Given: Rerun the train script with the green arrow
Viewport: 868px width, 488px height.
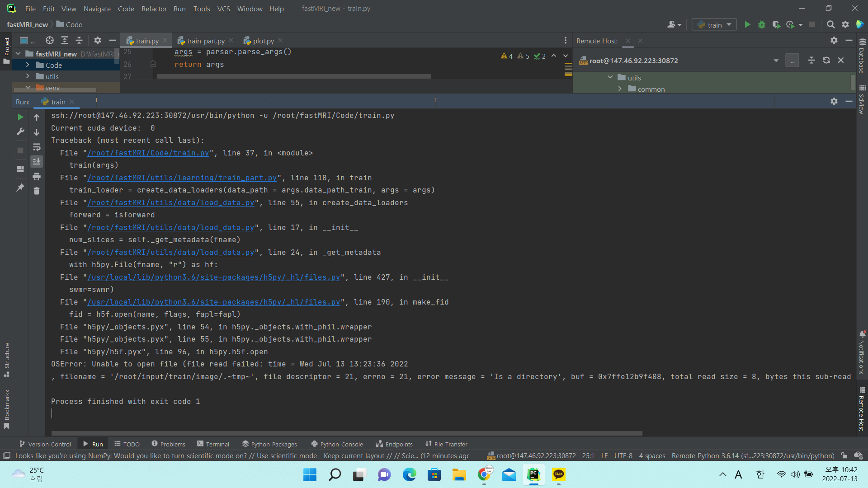Looking at the screenshot, I should (20, 117).
